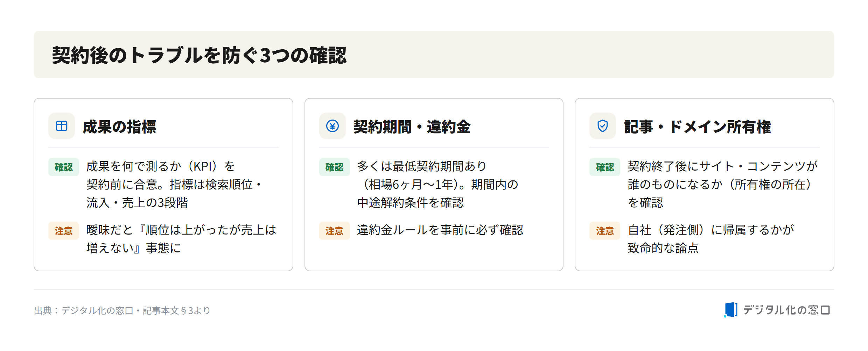The height and width of the screenshot is (351, 868).
Task: Click the orange 注意 badge in 契約期間 card
Action: tap(334, 231)
